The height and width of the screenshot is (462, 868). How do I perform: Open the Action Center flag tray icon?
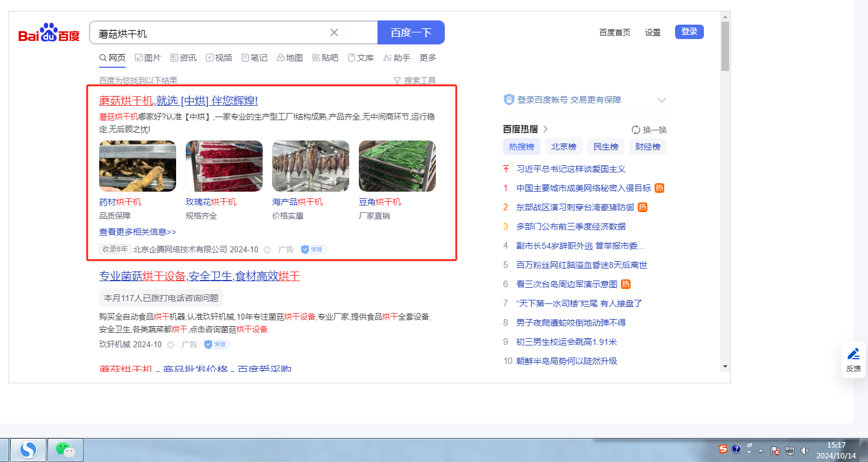(x=775, y=451)
